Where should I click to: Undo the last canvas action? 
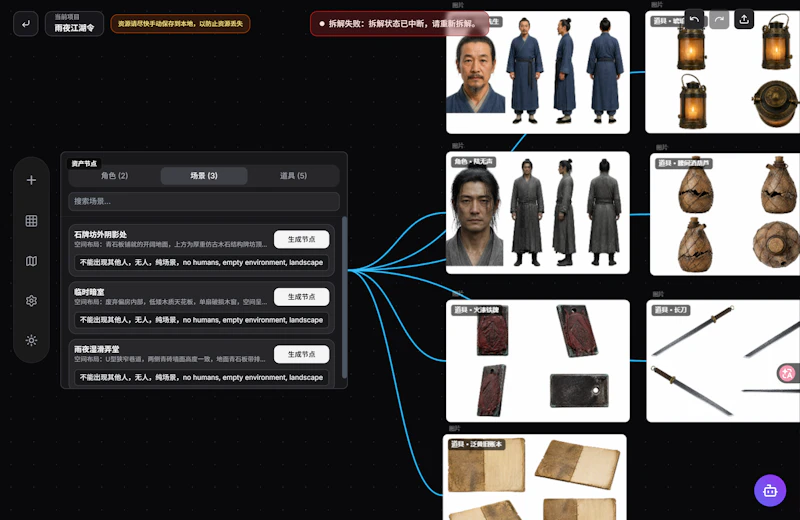pos(694,19)
